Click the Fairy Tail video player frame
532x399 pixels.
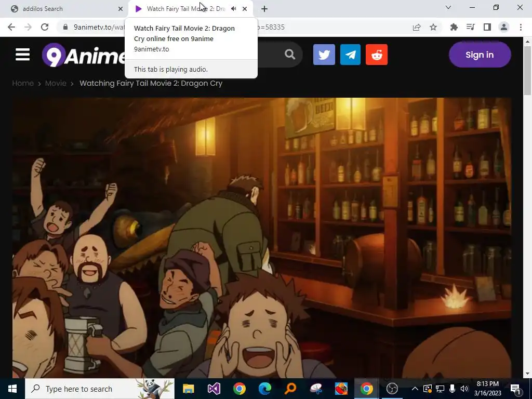(x=262, y=237)
